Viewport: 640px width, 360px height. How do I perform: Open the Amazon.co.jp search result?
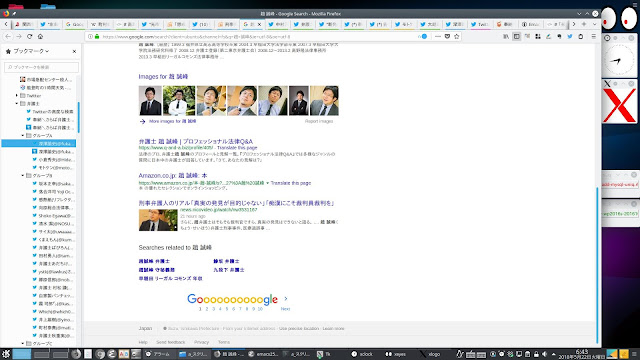tap(173, 176)
